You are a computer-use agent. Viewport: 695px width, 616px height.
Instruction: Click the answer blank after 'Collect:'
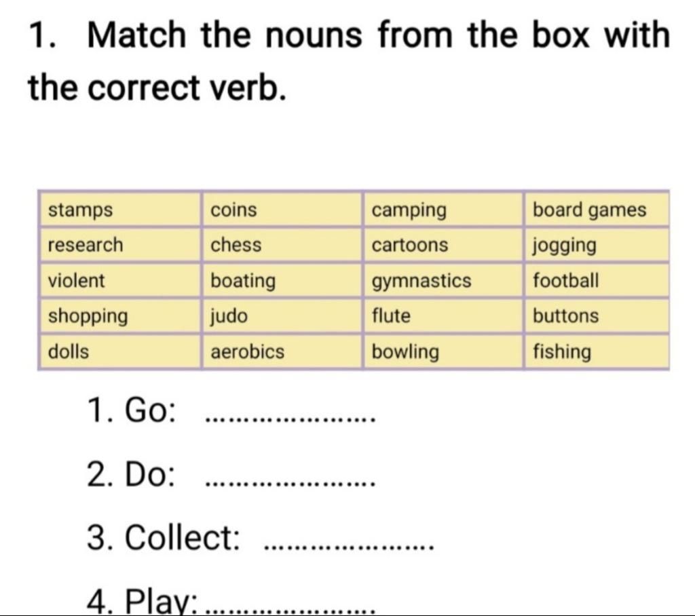(349, 547)
